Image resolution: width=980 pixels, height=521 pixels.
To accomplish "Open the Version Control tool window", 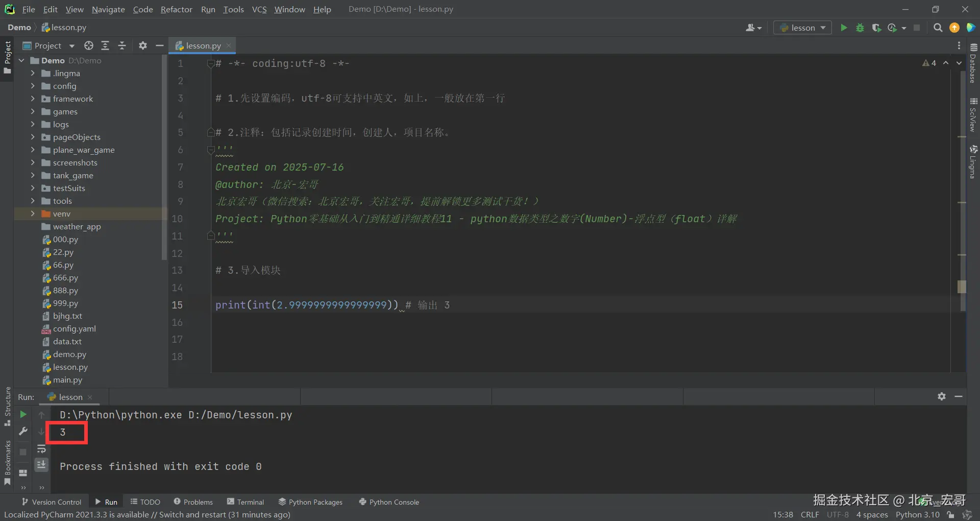I will pyautogui.click(x=52, y=502).
